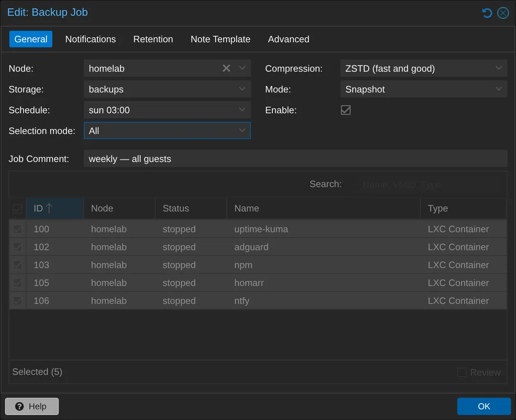Toggle checkbox for guest 103 npm

pyautogui.click(x=18, y=265)
